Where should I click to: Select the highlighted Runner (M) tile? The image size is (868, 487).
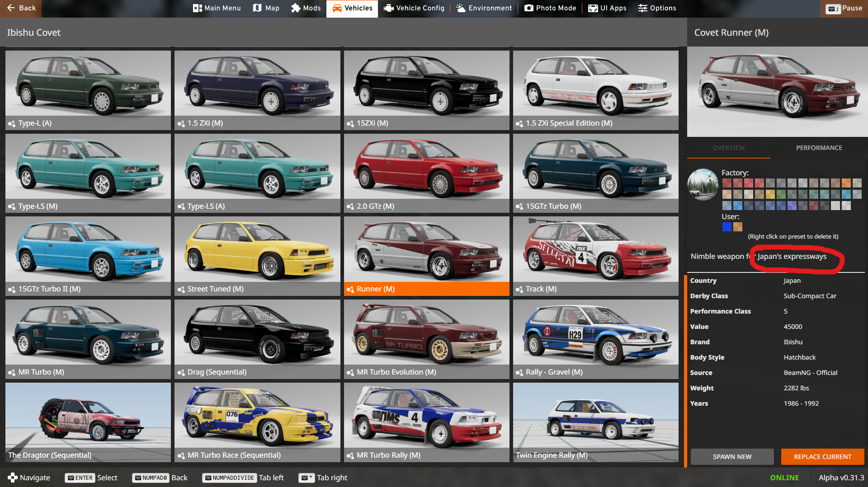pos(426,256)
